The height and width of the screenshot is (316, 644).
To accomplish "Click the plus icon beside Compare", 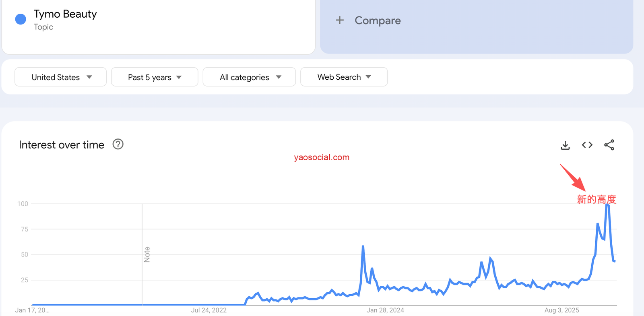I will click(x=340, y=20).
